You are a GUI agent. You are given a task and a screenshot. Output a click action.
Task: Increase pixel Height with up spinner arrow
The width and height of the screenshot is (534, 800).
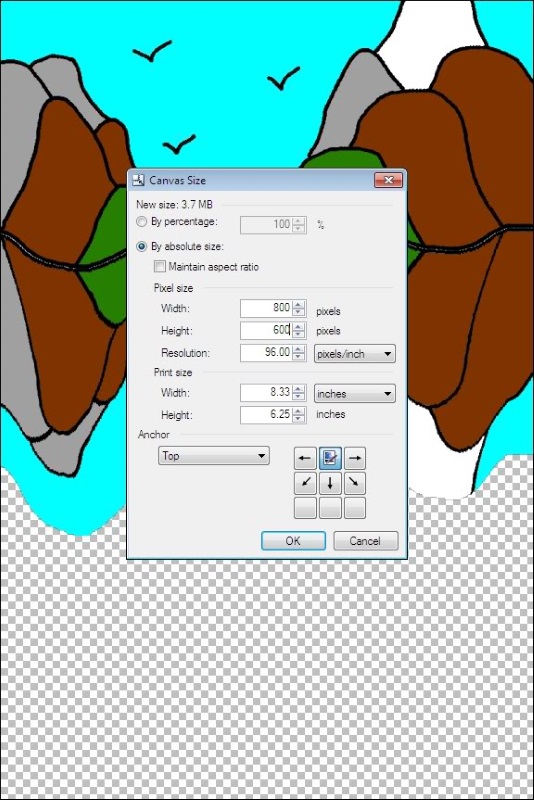(299, 327)
